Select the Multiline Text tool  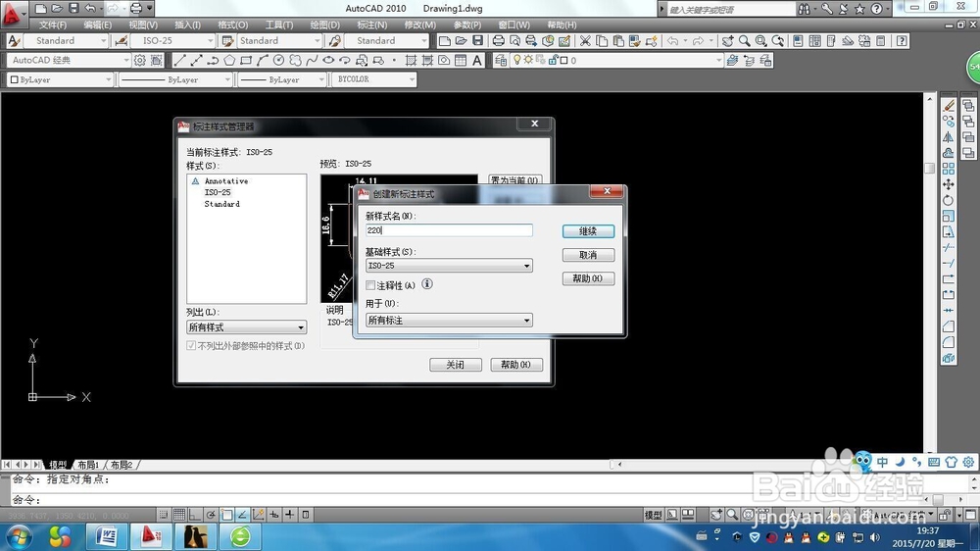[477, 61]
